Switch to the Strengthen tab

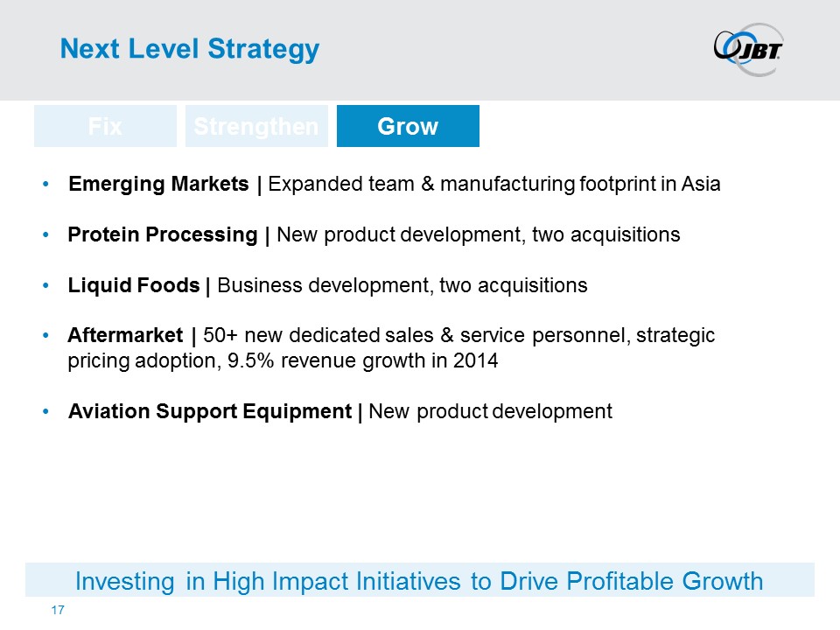coord(256,126)
